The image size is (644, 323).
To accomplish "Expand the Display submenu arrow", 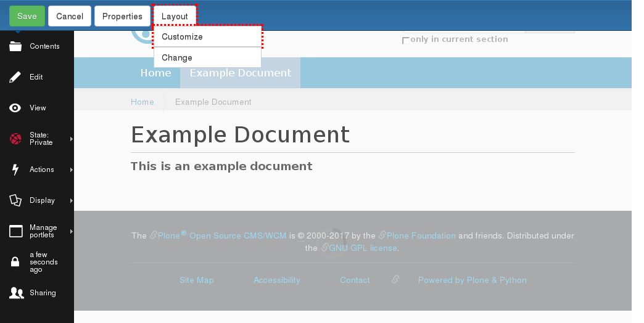I will click(72, 201).
